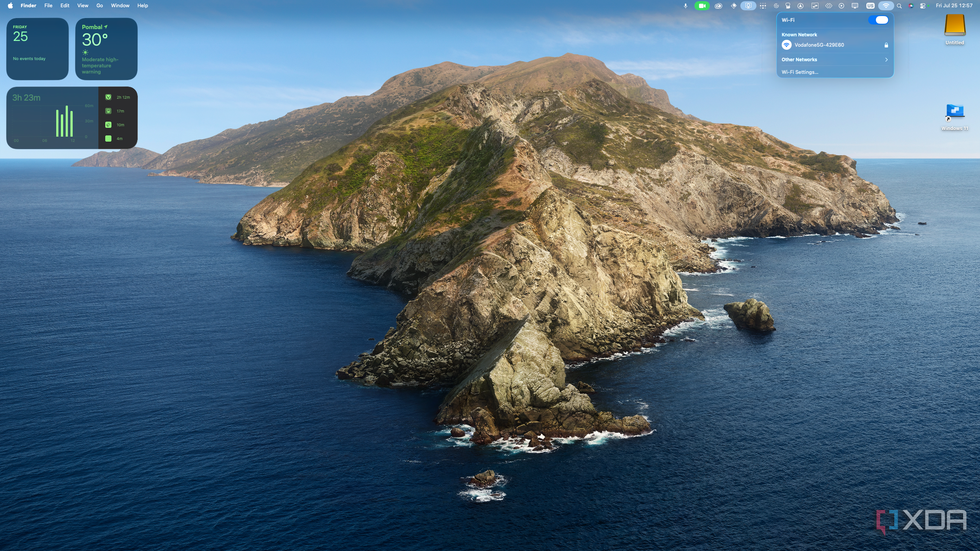Open the Window menu
Image resolution: width=980 pixels, height=551 pixels.
[x=120, y=5]
